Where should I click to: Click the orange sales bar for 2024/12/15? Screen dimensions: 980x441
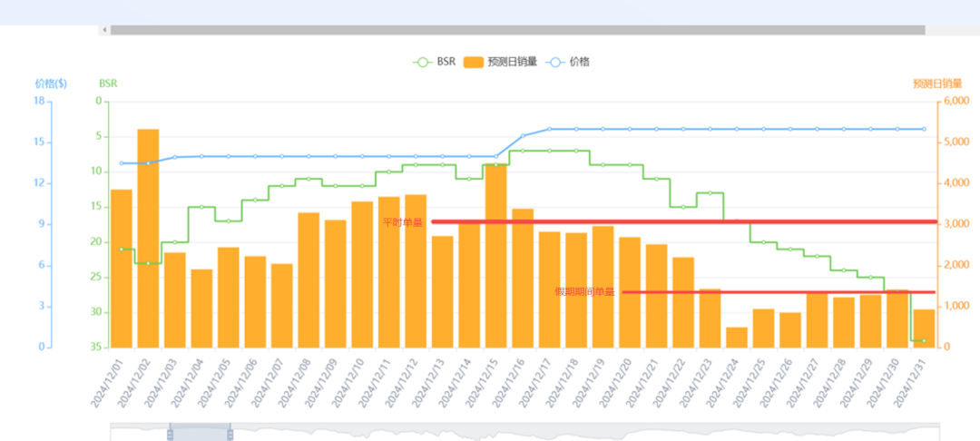point(496,256)
